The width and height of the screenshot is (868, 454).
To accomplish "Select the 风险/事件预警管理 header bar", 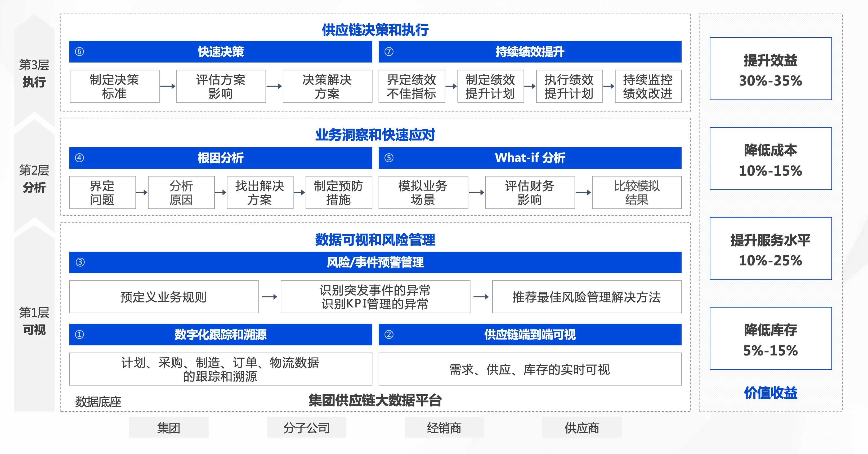I will pos(375,262).
